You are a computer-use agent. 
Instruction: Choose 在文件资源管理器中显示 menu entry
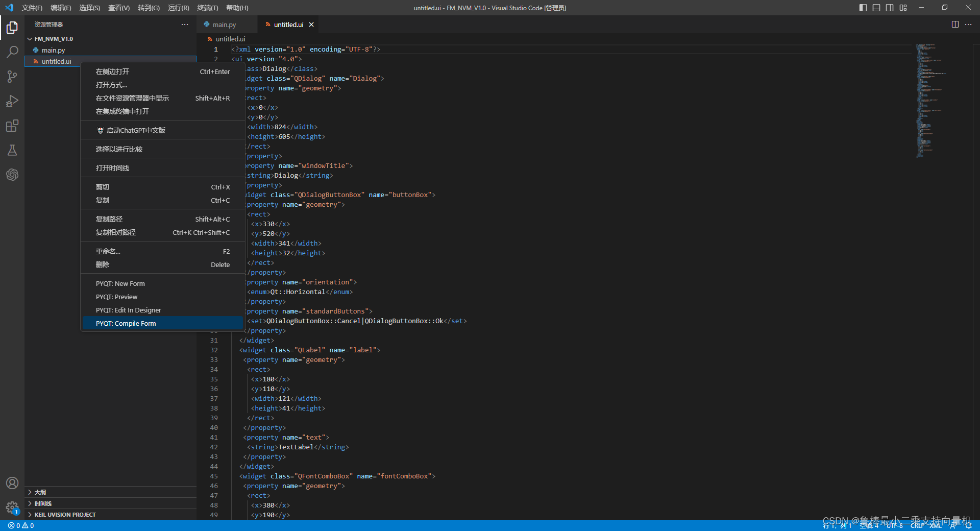point(162,98)
